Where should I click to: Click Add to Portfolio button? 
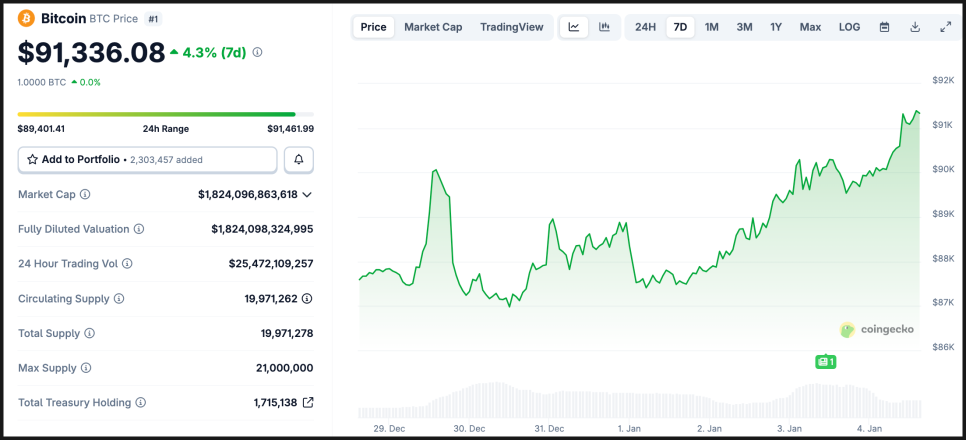tap(147, 160)
